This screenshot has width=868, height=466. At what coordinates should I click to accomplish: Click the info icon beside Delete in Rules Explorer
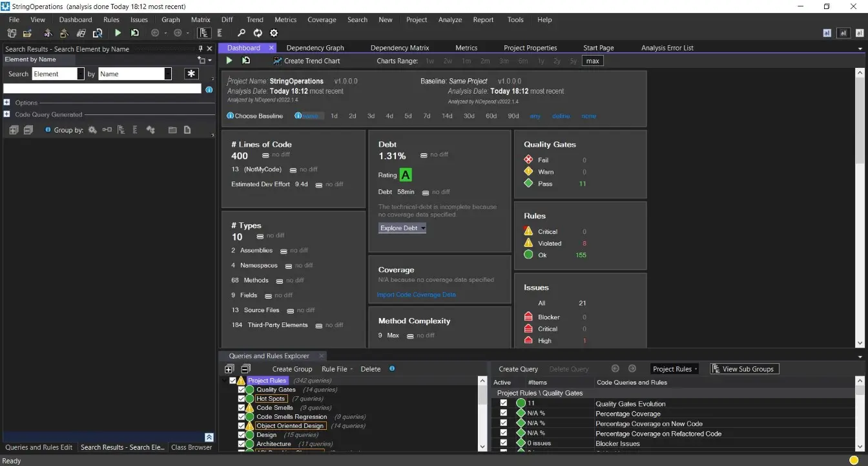point(392,368)
